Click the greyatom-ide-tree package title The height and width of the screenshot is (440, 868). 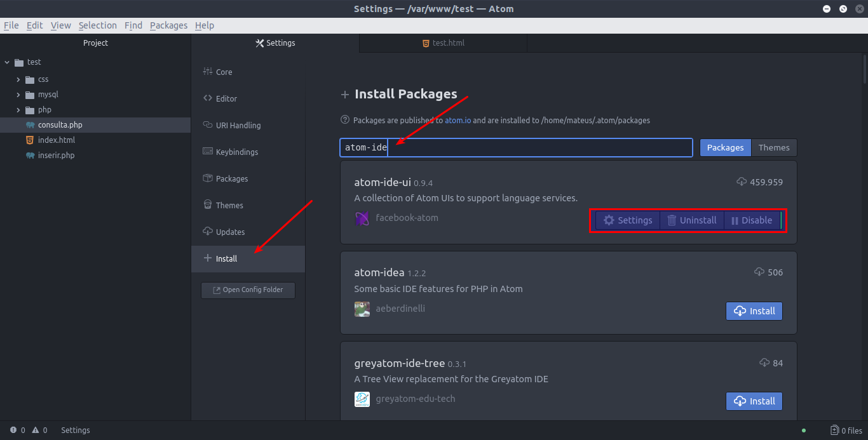coord(400,363)
